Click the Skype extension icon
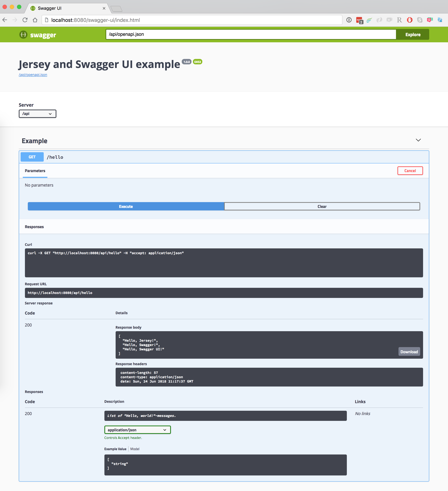 420,20
